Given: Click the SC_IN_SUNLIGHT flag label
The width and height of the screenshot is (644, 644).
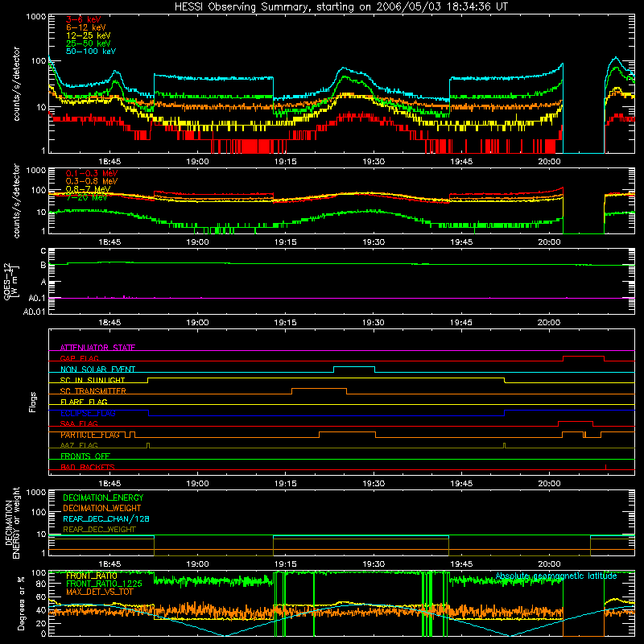Looking at the screenshot, I should tap(93, 380).
